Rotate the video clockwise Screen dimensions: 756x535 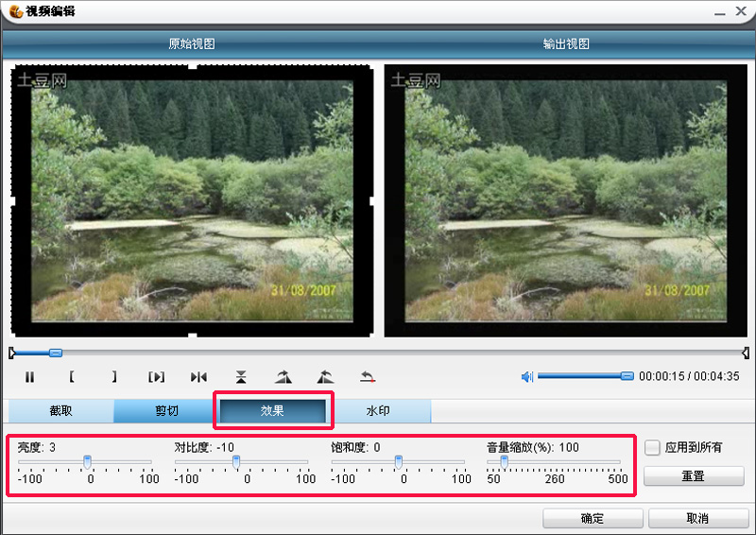(283, 377)
